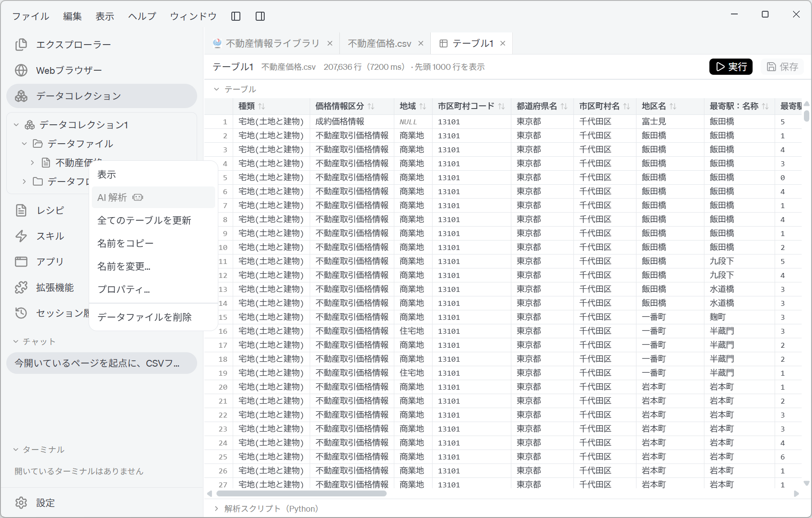Choose 表示 in the context menu

point(153,174)
